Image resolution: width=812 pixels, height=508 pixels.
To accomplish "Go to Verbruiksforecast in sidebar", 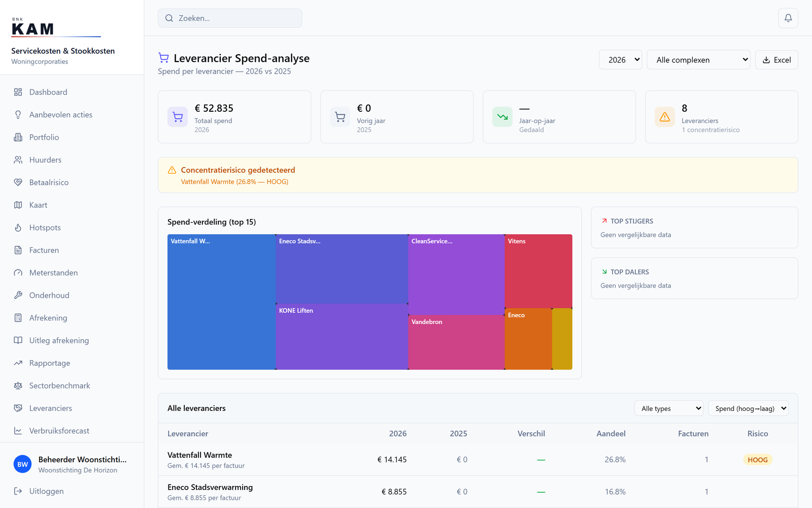I will click(72, 431).
